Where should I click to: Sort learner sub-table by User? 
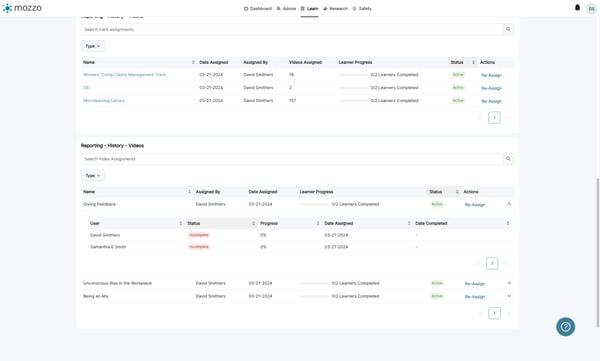tap(181, 223)
